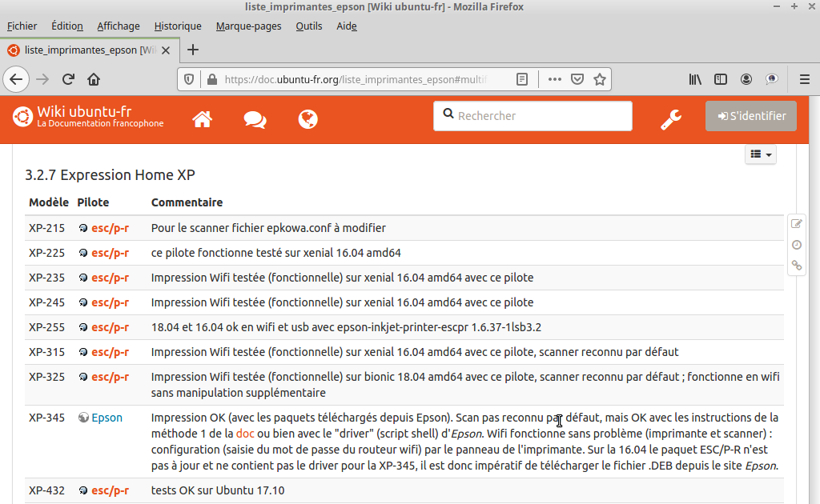Open esc/p-r driver link for XP-315
Viewport: 820px width, 504px height.
tap(110, 352)
